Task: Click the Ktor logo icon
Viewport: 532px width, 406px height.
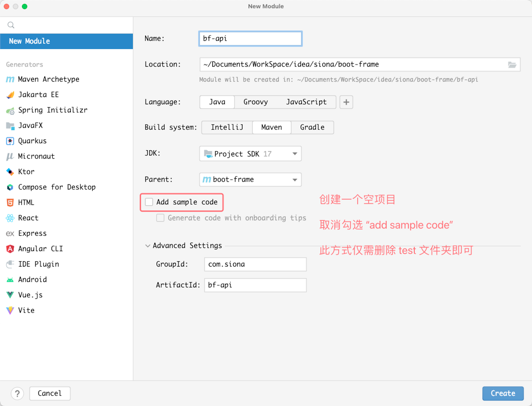Action: pos(10,172)
